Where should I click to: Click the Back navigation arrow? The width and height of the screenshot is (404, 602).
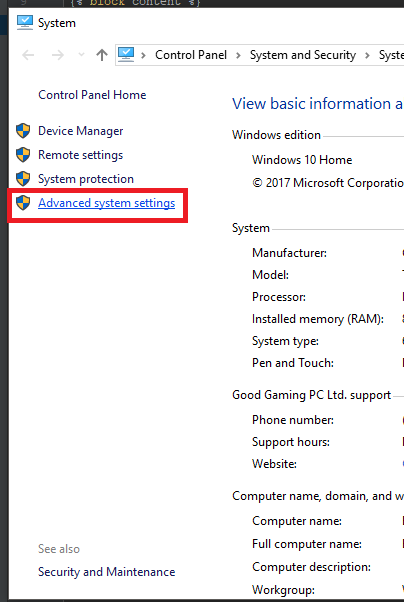[28, 55]
